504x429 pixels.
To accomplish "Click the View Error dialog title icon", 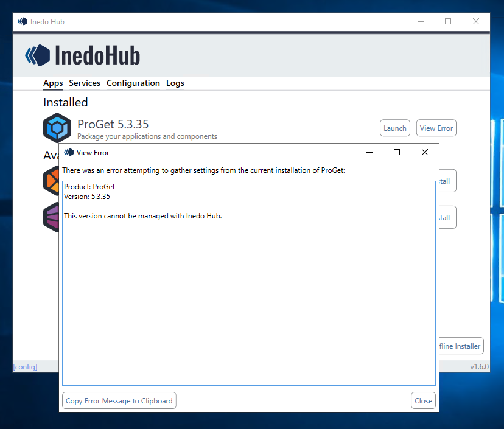I will 69,152.
